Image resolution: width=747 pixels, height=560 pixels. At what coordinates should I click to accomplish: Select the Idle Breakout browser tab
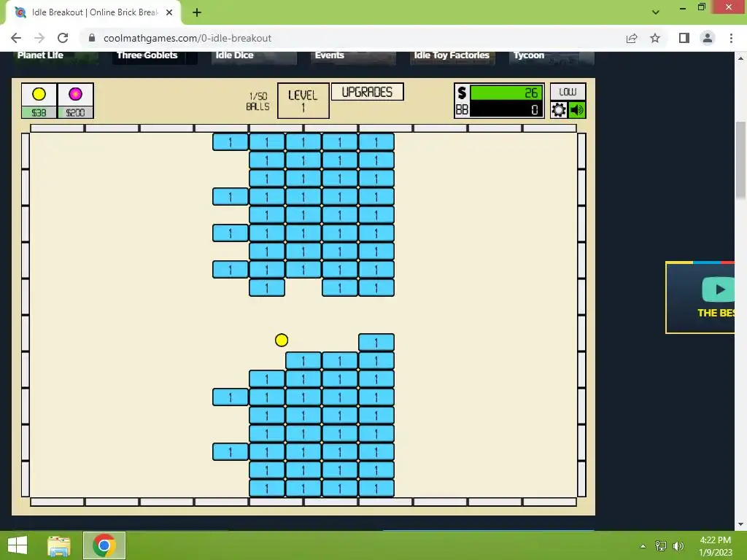point(94,12)
